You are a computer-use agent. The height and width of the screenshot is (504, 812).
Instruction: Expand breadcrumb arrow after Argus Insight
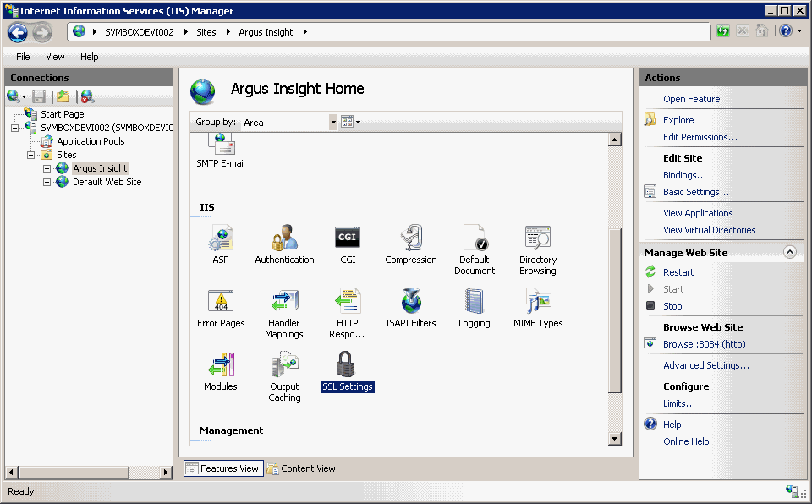click(305, 32)
